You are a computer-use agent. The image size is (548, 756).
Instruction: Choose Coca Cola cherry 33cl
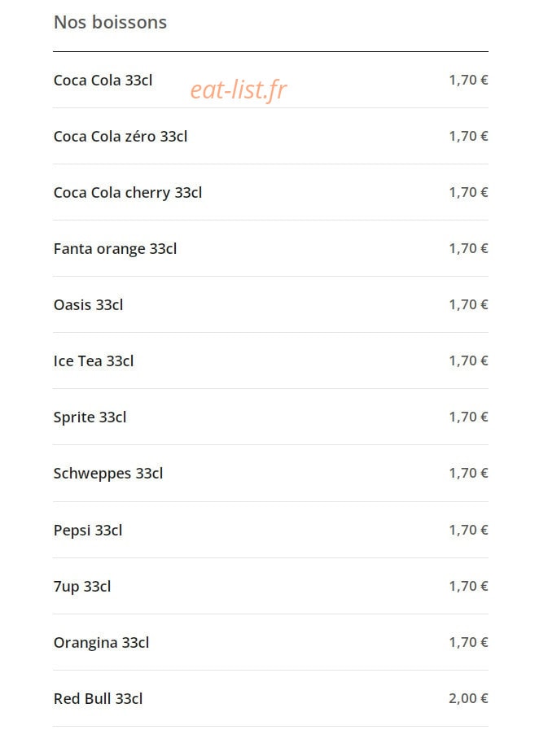click(127, 193)
